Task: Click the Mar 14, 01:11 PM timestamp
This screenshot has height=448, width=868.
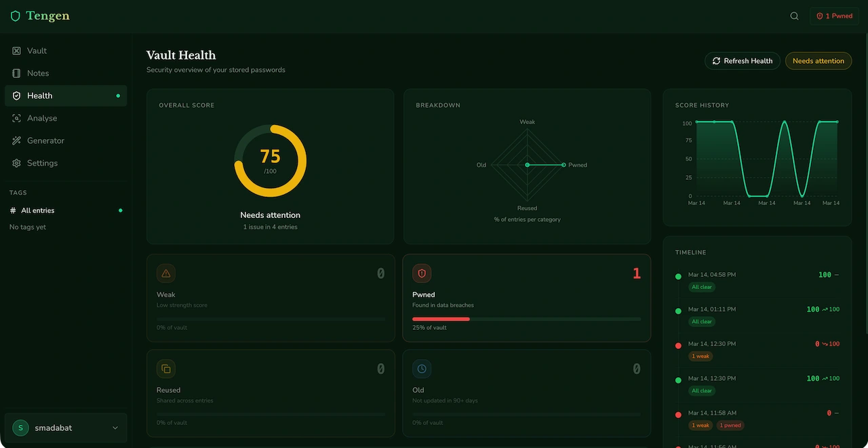Action: click(x=712, y=310)
